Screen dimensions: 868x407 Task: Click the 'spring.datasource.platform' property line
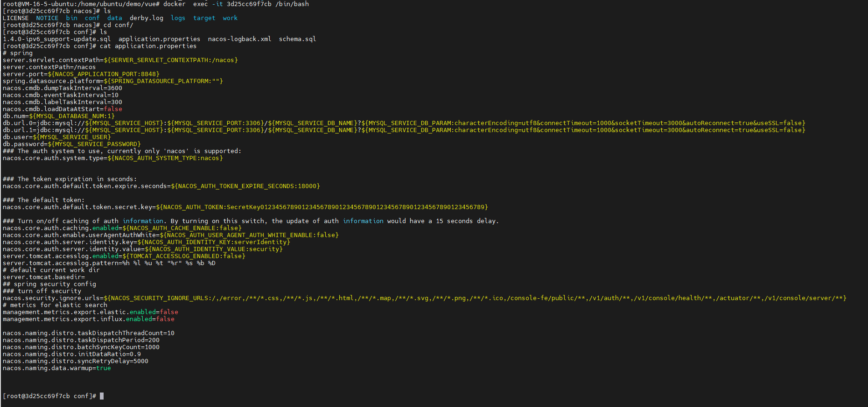coord(113,81)
